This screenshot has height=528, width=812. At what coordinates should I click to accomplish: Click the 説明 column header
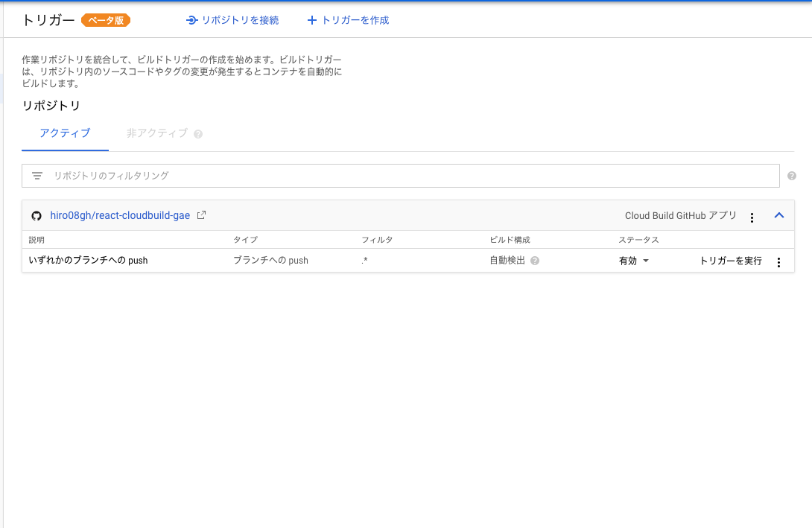37,241
